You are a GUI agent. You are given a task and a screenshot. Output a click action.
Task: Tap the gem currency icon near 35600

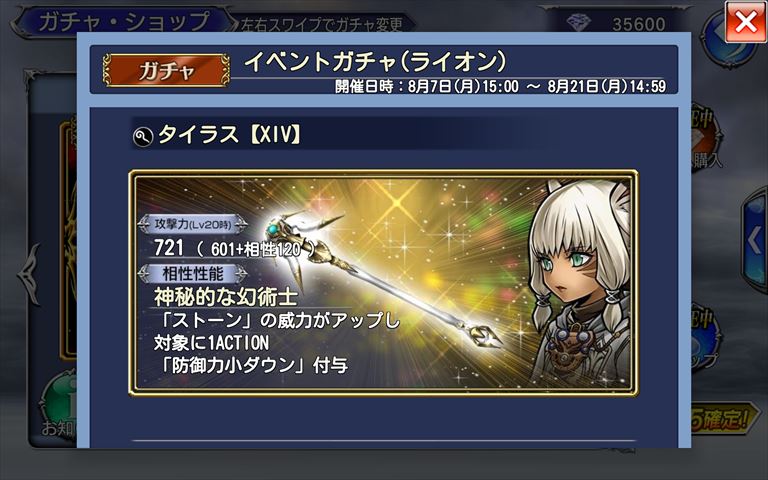(x=578, y=23)
